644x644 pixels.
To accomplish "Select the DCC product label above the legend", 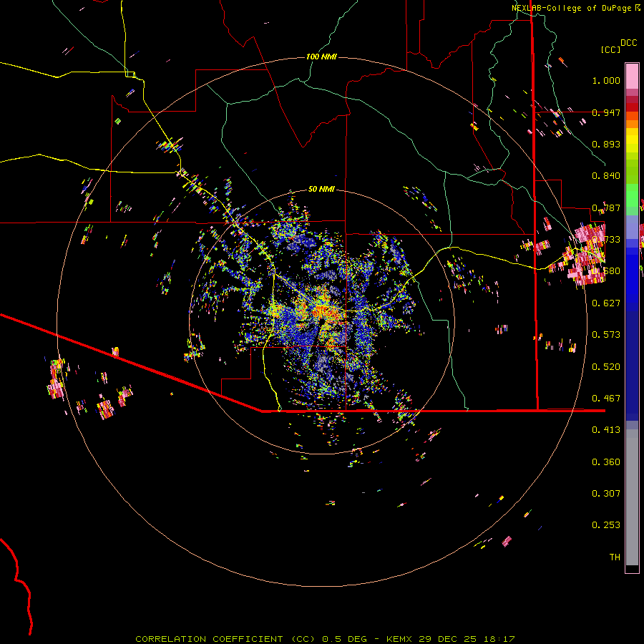I will [x=628, y=43].
